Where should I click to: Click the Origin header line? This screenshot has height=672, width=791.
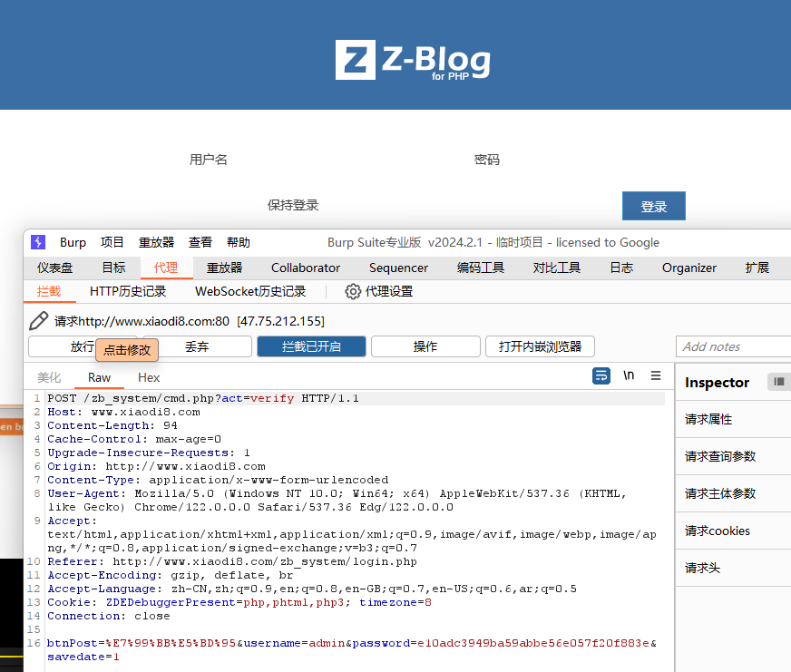pyautogui.click(x=156, y=467)
